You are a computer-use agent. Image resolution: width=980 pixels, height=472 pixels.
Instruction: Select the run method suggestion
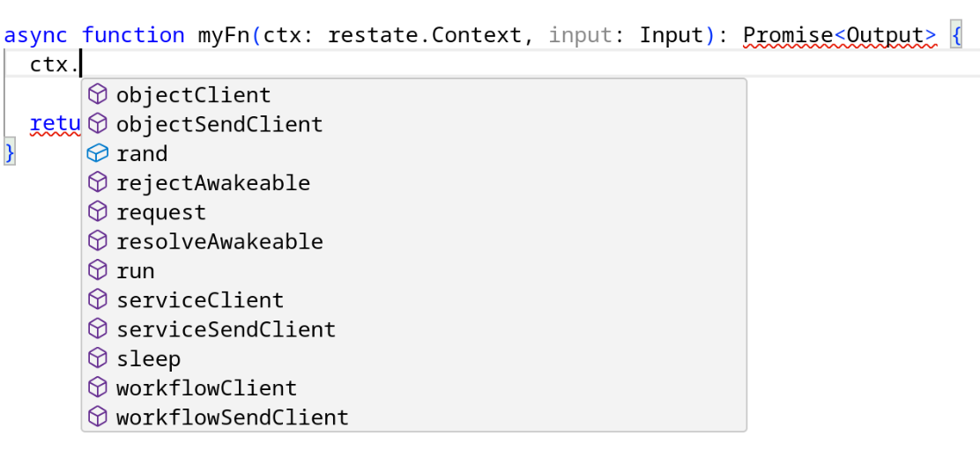[135, 271]
